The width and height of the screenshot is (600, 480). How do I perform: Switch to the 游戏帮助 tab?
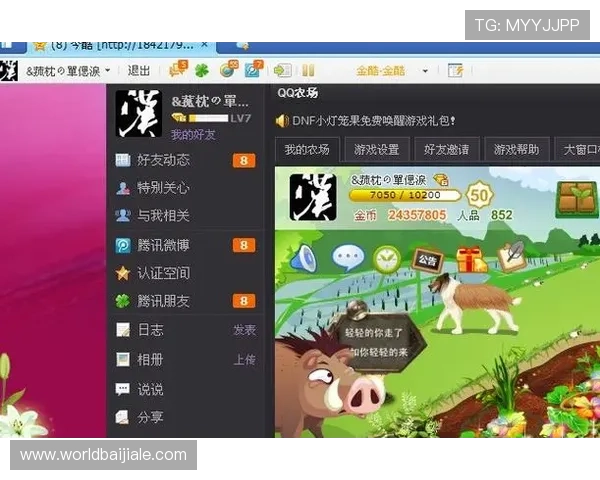[517, 149]
